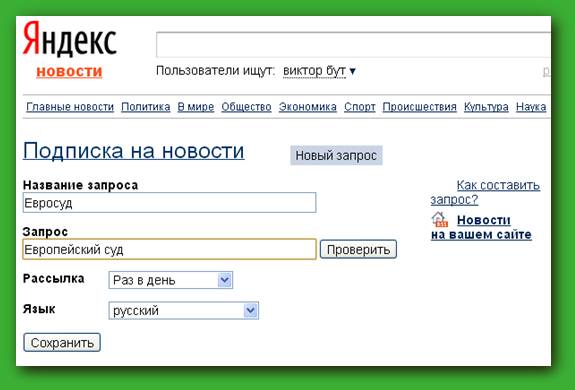Select the Новый запрос tab
The height and width of the screenshot is (390, 575).
pos(336,155)
